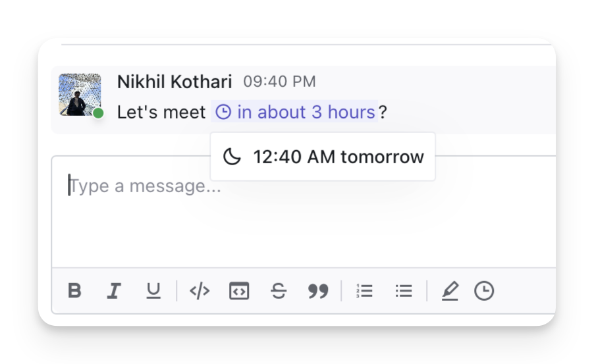Toggle underline formatting in the toolbar
This screenshot has width=594, height=364.
point(153,291)
